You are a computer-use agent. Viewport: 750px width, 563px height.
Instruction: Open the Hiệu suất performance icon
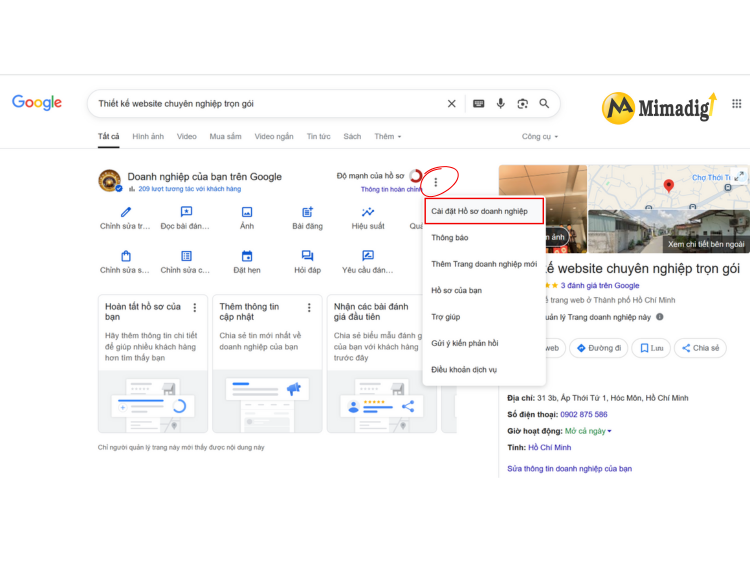[368, 212]
